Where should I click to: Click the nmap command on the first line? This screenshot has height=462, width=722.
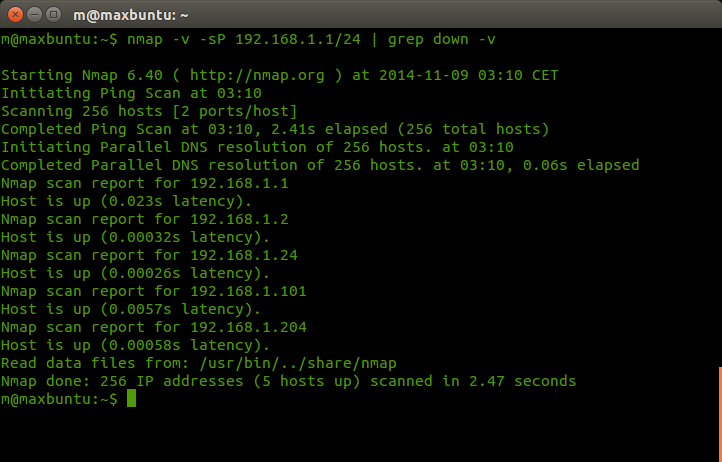[x=145, y=40]
